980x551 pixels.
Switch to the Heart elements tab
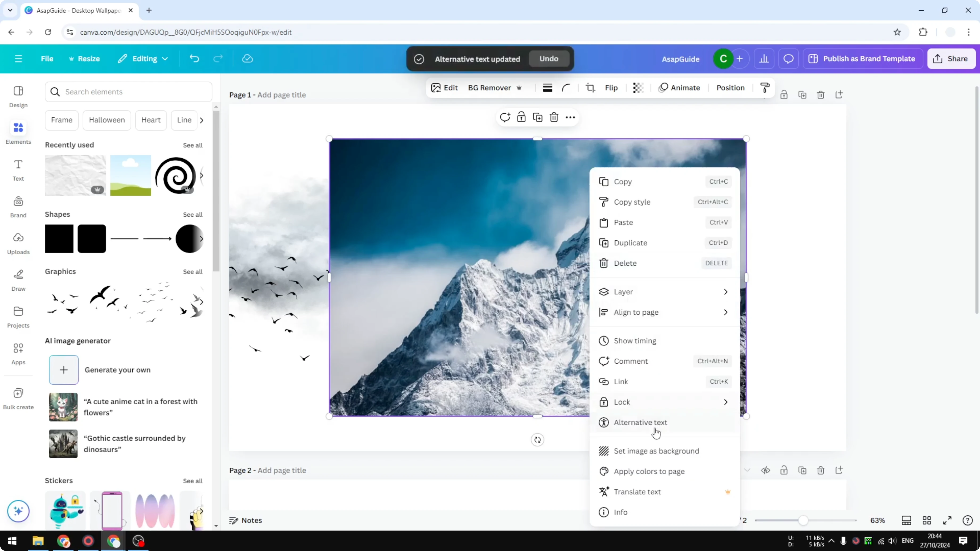151,120
